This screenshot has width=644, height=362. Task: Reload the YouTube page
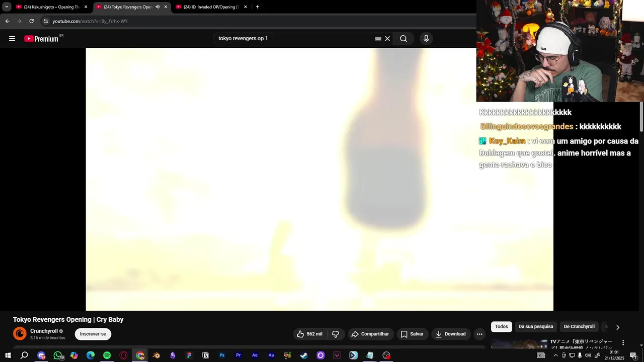tap(31, 21)
